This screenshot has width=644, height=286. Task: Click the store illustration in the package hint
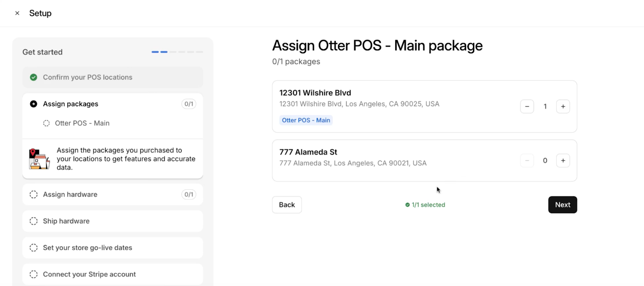pos(39,159)
